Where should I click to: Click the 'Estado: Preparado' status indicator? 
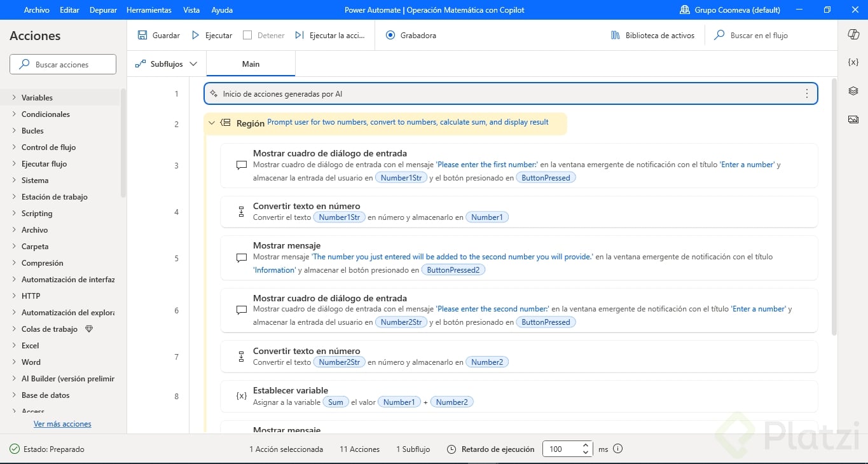point(47,449)
